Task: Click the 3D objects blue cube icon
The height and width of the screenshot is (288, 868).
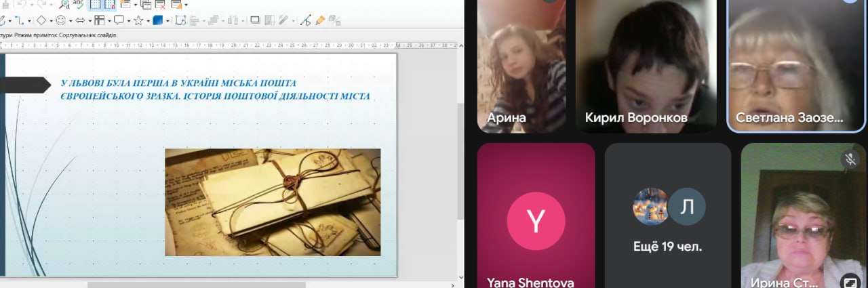Action: 157,20
